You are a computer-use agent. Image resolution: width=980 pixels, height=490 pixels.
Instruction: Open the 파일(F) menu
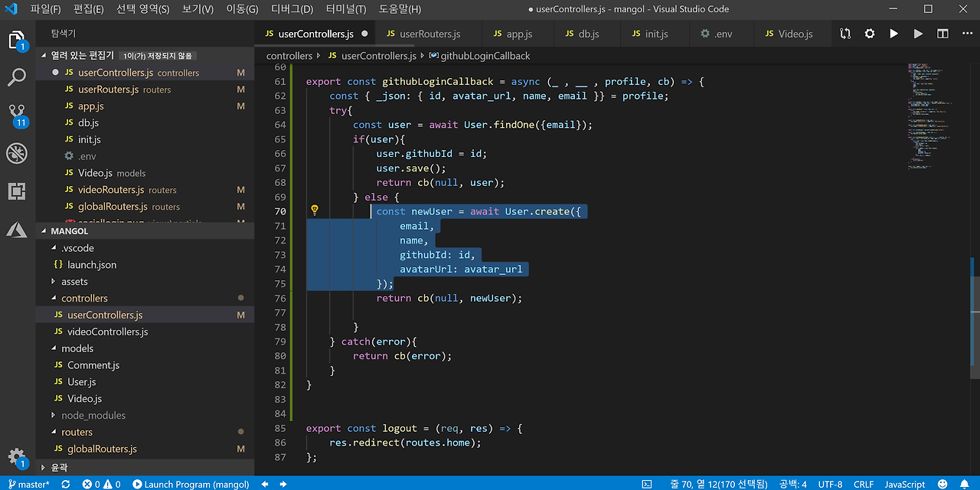point(45,9)
